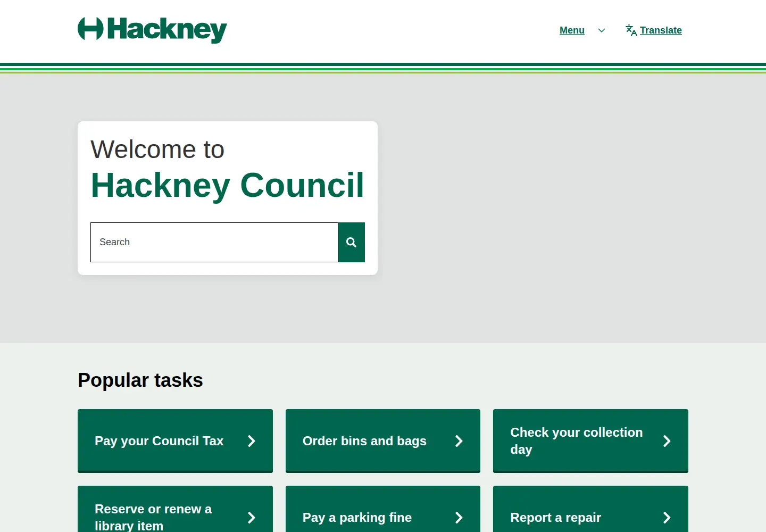Image resolution: width=766 pixels, height=532 pixels.
Task: Click the translate language icon
Action: [x=631, y=30]
